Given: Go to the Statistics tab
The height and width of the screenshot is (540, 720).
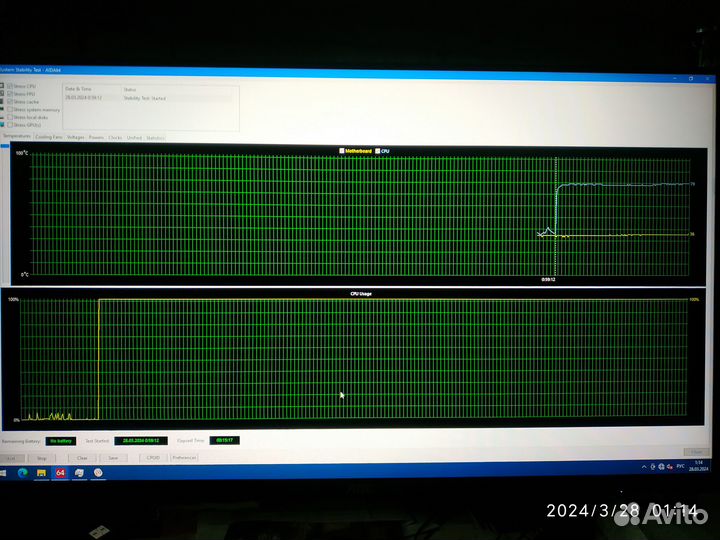Looking at the screenshot, I should click(x=155, y=137).
